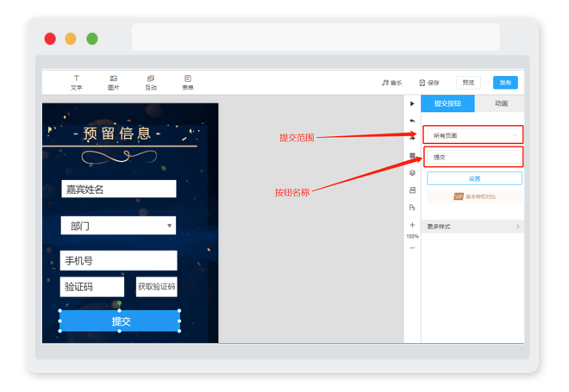Switch to the 动画 animation tab

[501, 103]
